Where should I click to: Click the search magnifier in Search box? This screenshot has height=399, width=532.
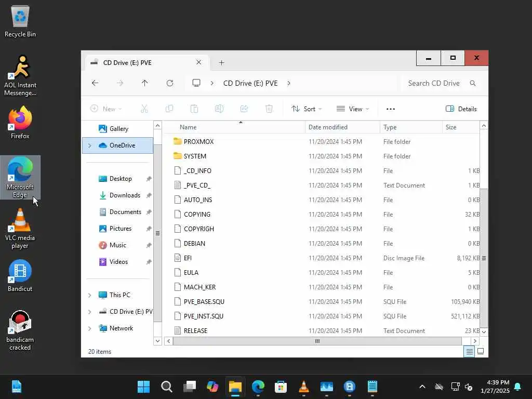tap(473, 83)
